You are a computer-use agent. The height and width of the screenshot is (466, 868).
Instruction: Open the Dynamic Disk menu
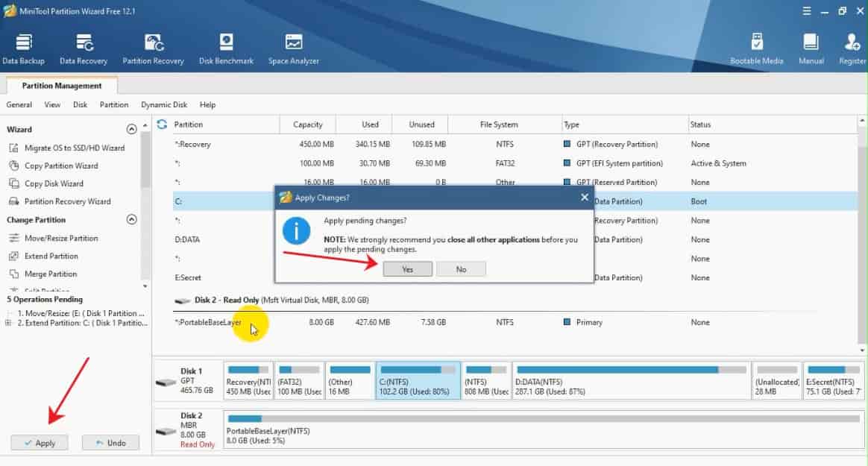tap(164, 104)
